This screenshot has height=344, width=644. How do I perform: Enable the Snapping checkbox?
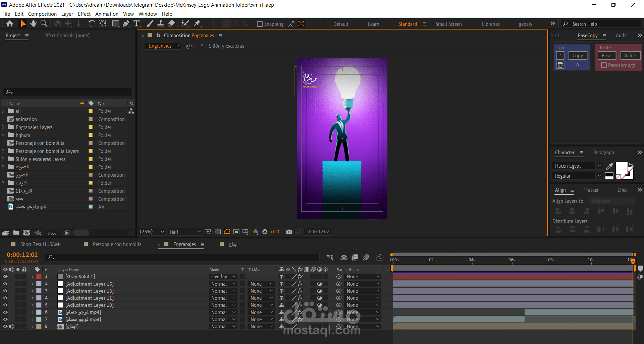(260, 24)
